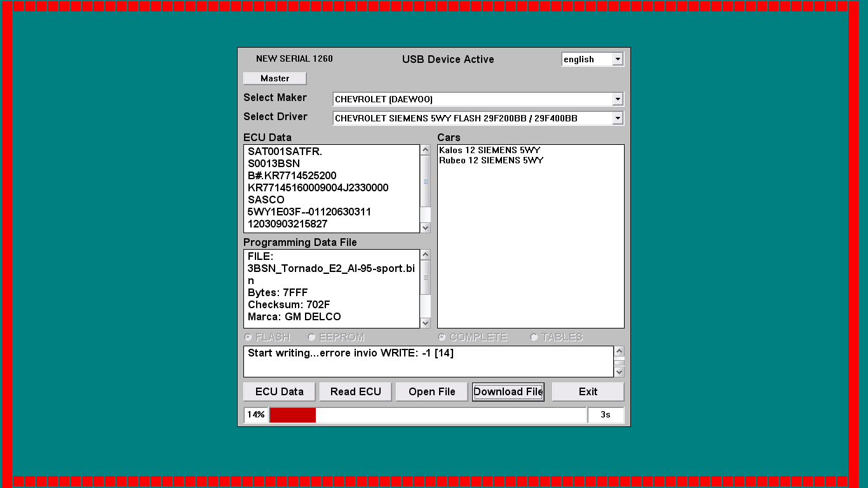Click Programming Data File scrollbar thumb
Viewport: 868px width, 488px height.
(x=426, y=278)
